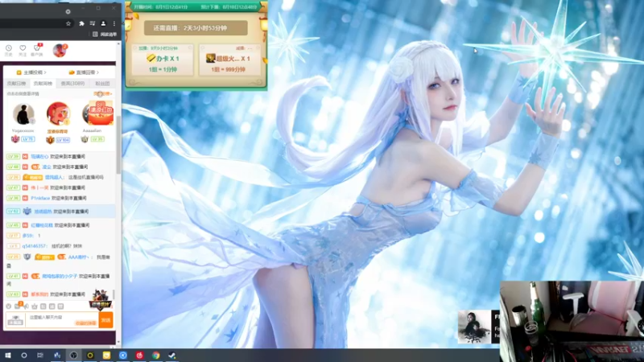
Task: Switch to 贡献周榜 tab
Action: point(43,84)
